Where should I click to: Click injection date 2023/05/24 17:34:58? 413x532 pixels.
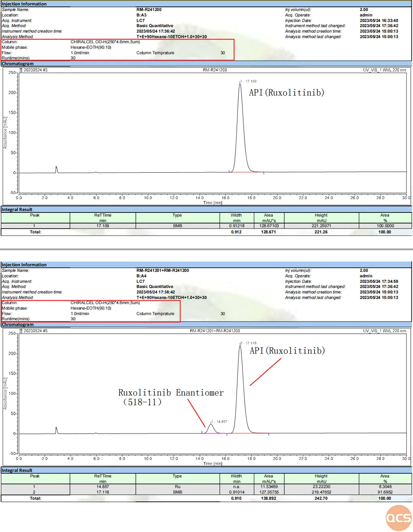coord(379,281)
